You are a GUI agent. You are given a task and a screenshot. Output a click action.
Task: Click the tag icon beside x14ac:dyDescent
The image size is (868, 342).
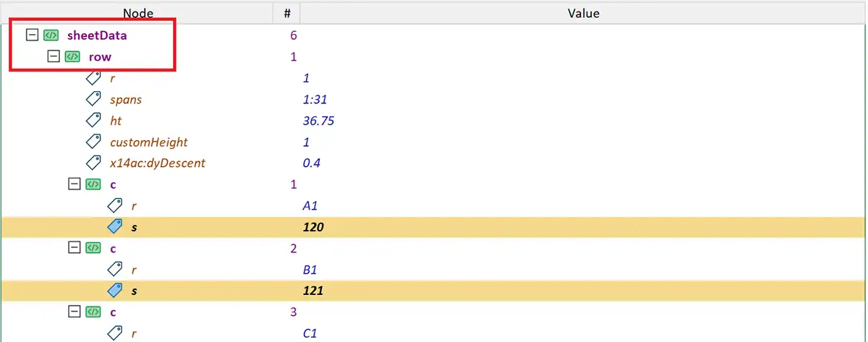coord(93,163)
